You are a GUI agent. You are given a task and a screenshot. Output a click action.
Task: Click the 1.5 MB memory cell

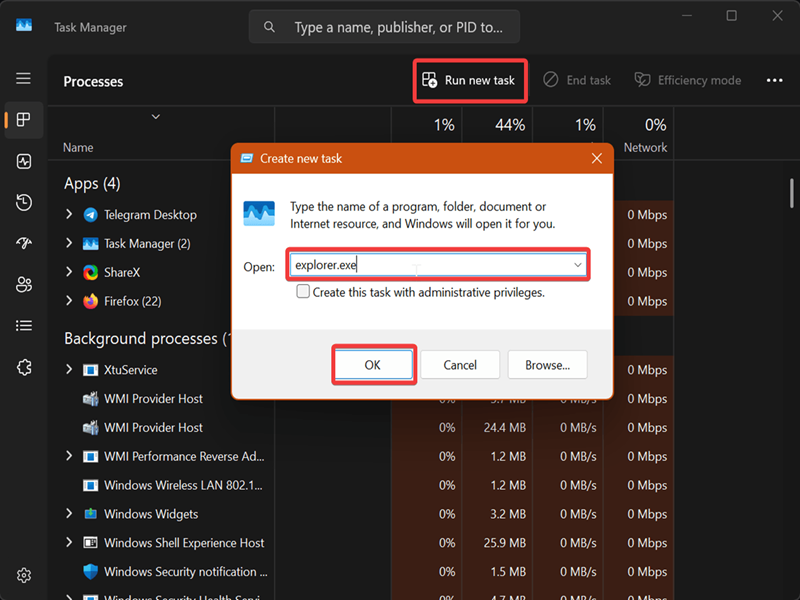coord(508,571)
